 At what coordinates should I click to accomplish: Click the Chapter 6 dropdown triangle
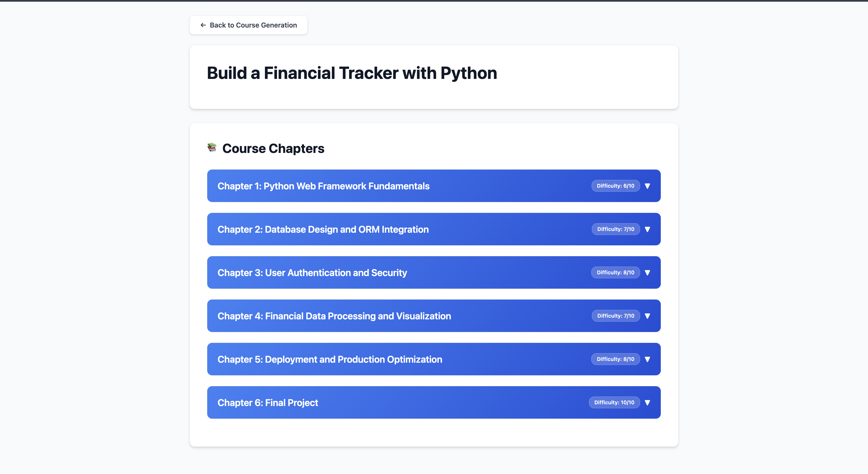647,402
